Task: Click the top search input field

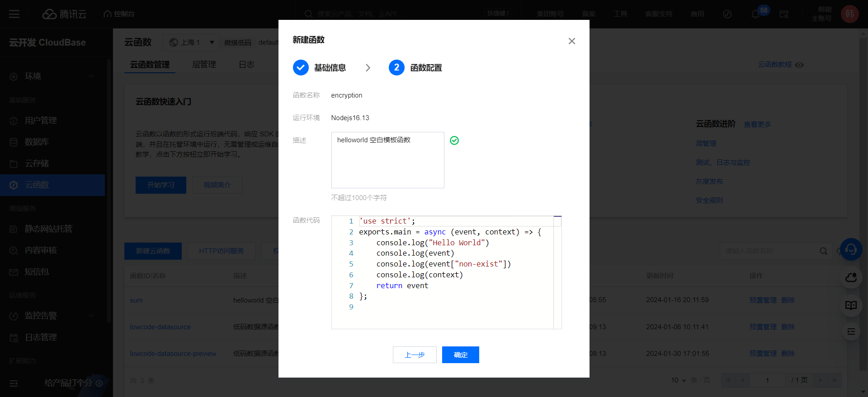Action: pyautogui.click(x=398, y=14)
